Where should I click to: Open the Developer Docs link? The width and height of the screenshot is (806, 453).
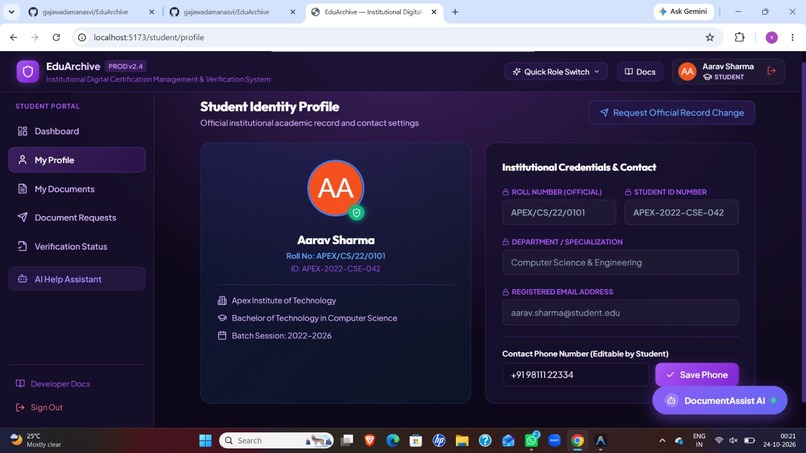[x=53, y=384]
